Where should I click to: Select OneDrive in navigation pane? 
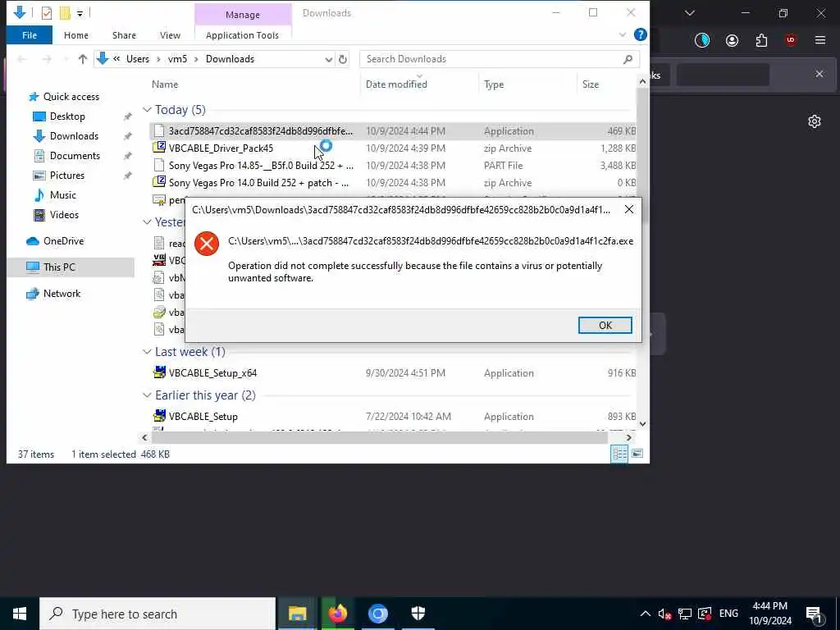point(63,241)
